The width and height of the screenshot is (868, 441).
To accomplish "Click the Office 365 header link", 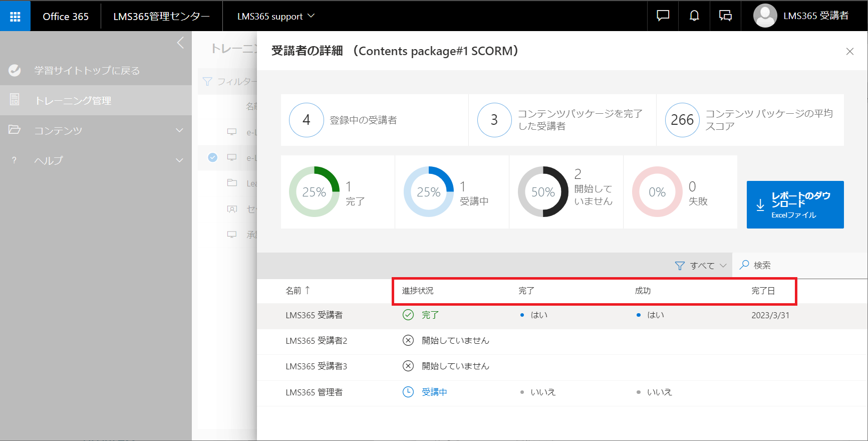I will click(66, 16).
